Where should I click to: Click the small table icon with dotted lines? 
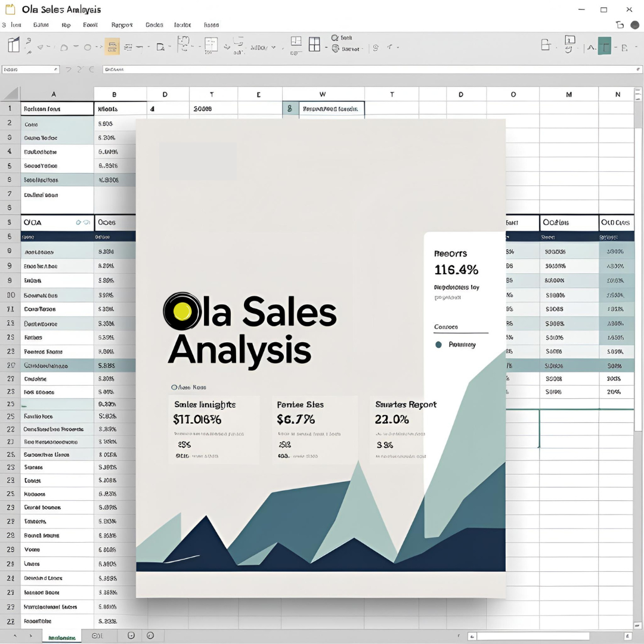(x=210, y=44)
